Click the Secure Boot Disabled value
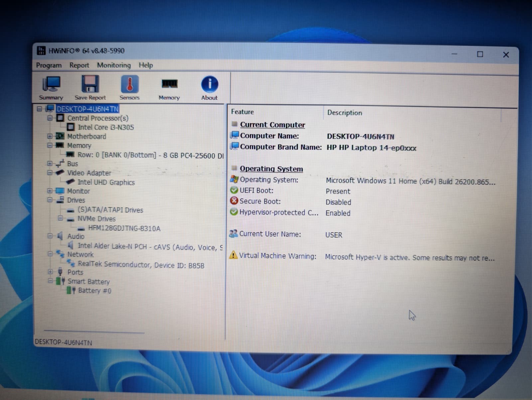 (338, 202)
